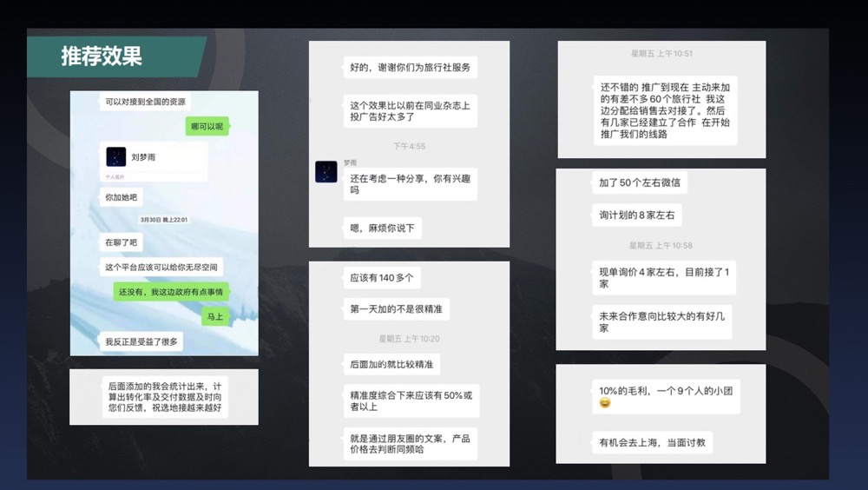
Task: Select the bubble 10%的毛利，一个9个人的小团
Action: [666, 397]
